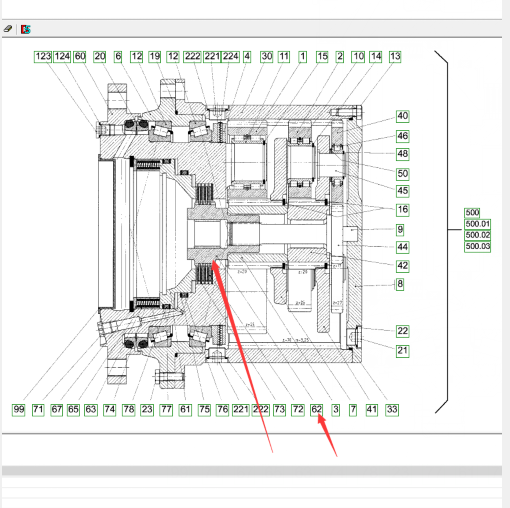Viewport: 510px width, 508px height.
Task: Click the red and cyan toolbar icon
Action: 25,29
